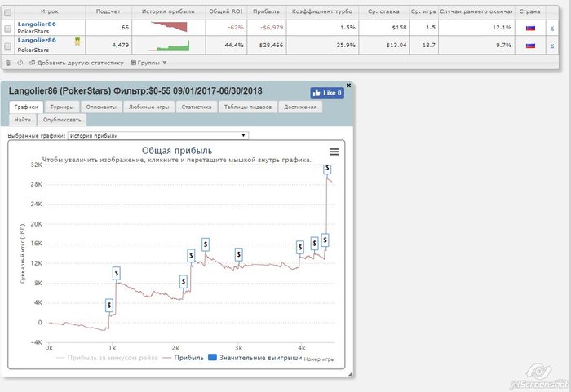Open the chart hamburger export menu
The height and width of the screenshot is (392, 571).
pyautogui.click(x=334, y=152)
